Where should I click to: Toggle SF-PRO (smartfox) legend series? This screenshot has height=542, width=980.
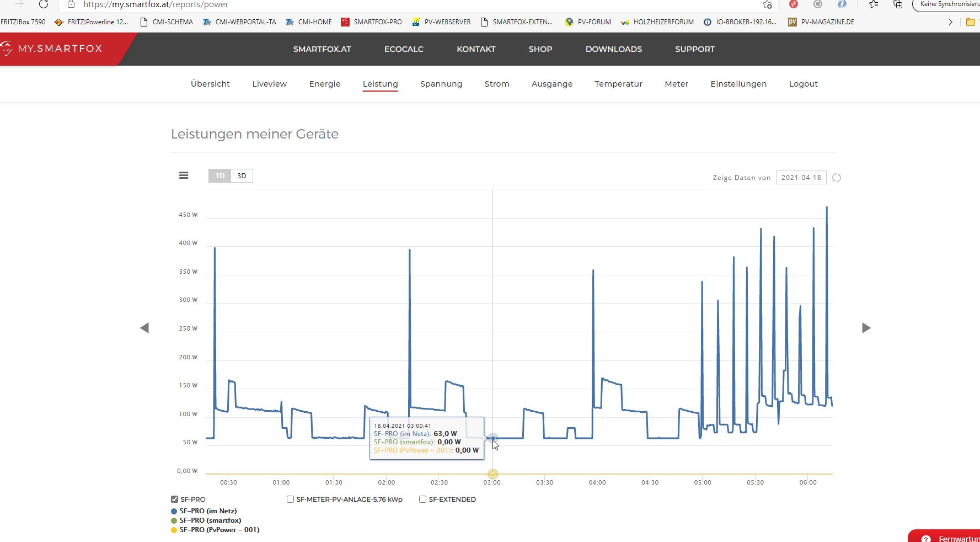[206, 520]
